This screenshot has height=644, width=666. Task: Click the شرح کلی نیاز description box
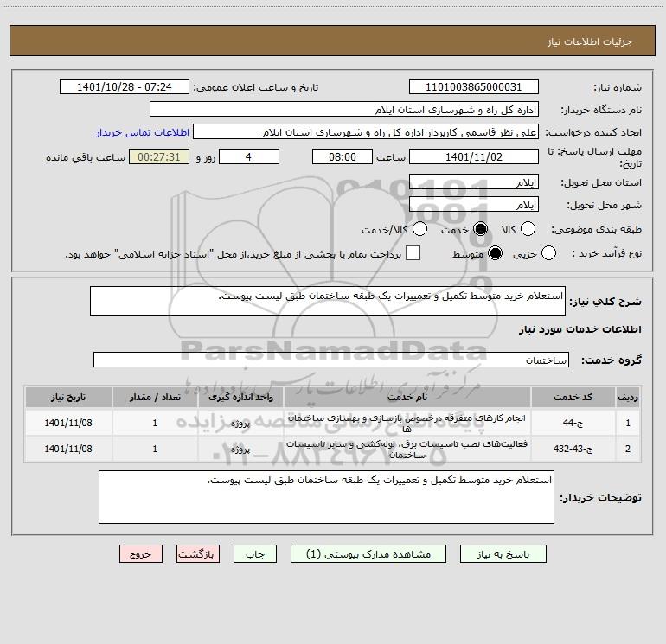(328, 301)
